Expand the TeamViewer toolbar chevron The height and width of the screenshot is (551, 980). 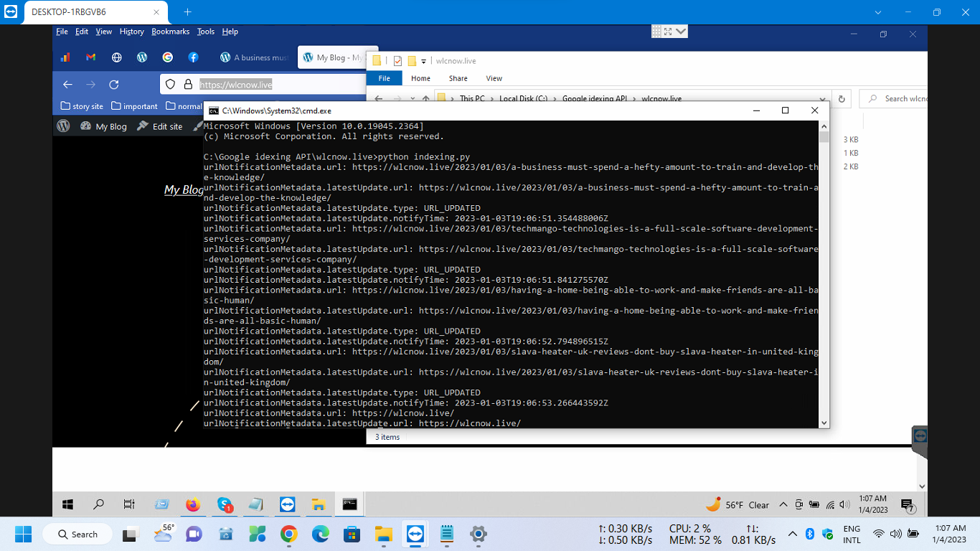[x=681, y=32]
